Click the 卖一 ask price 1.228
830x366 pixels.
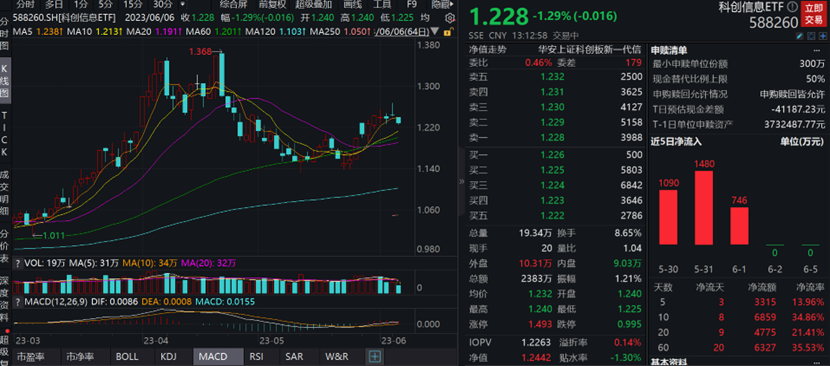tap(552, 138)
